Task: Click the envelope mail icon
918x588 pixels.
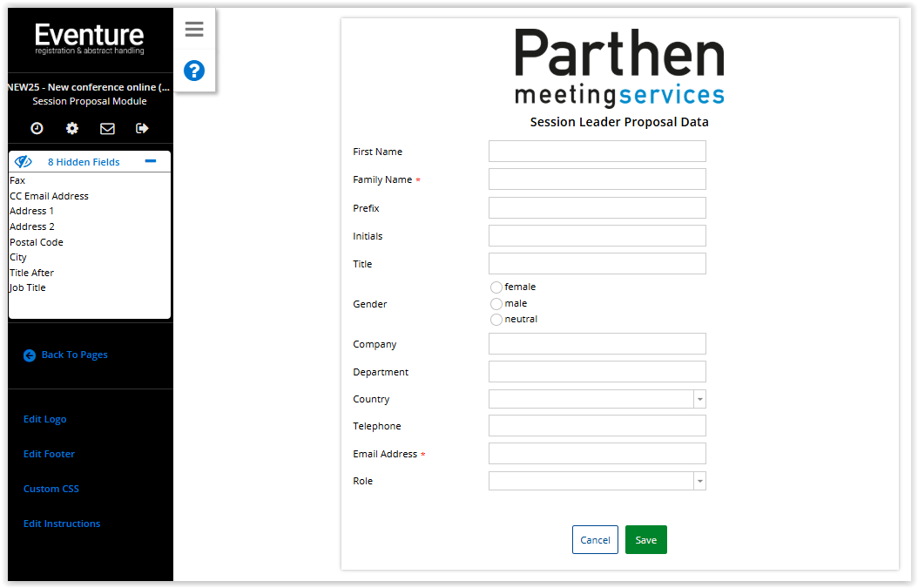Action: coord(107,128)
